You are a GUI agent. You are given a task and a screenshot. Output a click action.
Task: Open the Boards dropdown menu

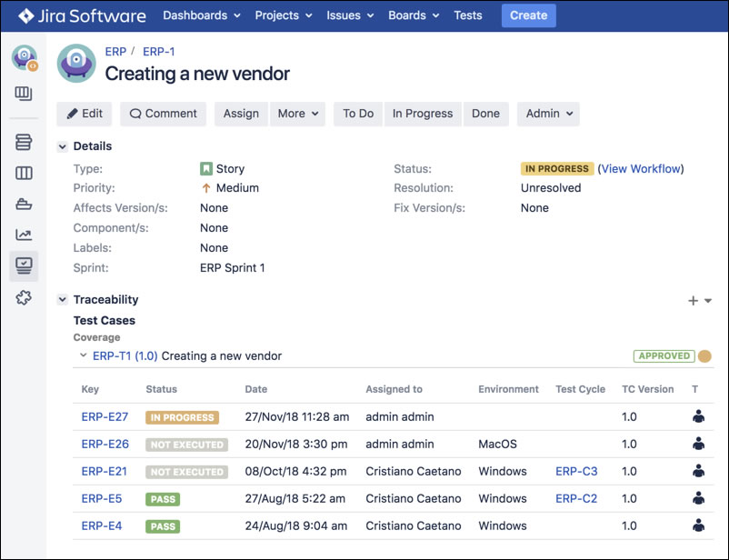(414, 15)
